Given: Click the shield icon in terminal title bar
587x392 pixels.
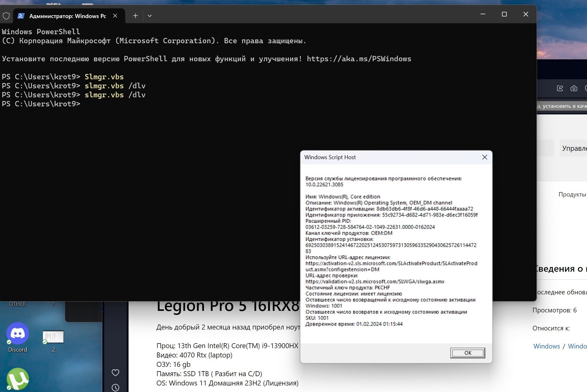Looking at the screenshot, I should click(x=6, y=16).
